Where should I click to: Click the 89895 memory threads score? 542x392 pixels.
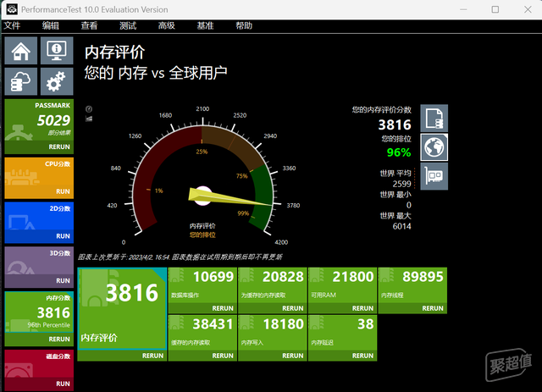click(423, 277)
